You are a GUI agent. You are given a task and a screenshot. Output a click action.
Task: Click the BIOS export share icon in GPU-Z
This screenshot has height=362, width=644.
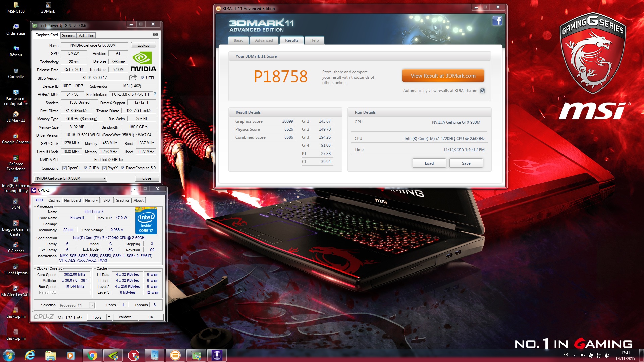click(133, 78)
